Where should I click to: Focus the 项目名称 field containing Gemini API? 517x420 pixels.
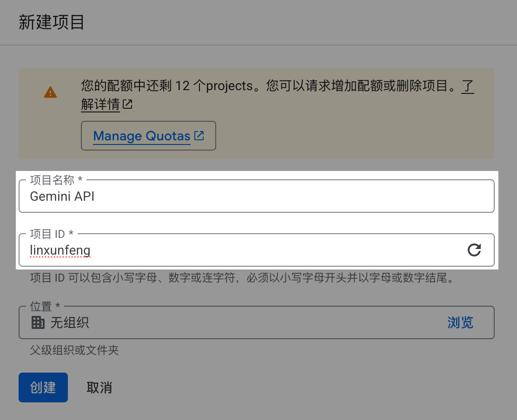pos(257,196)
